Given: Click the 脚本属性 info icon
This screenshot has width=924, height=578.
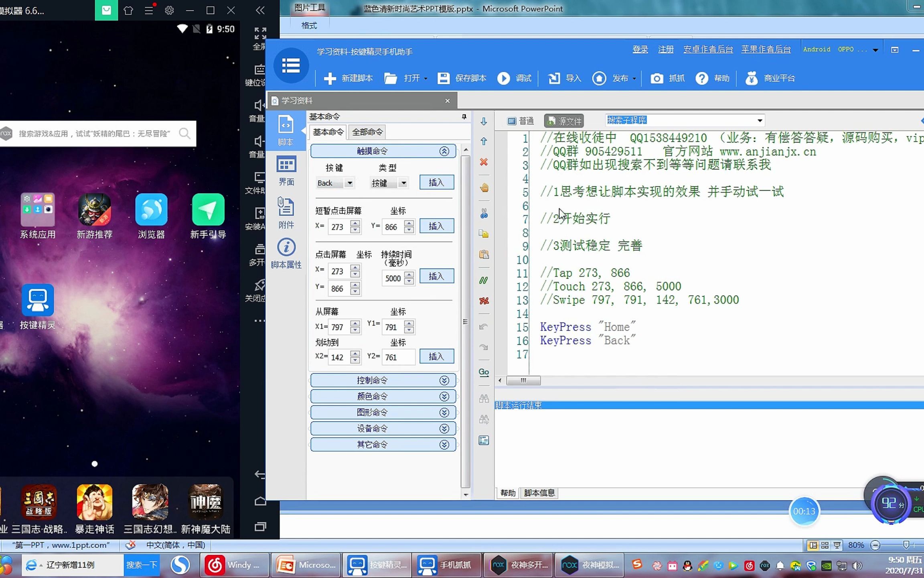Looking at the screenshot, I should 286,248.
